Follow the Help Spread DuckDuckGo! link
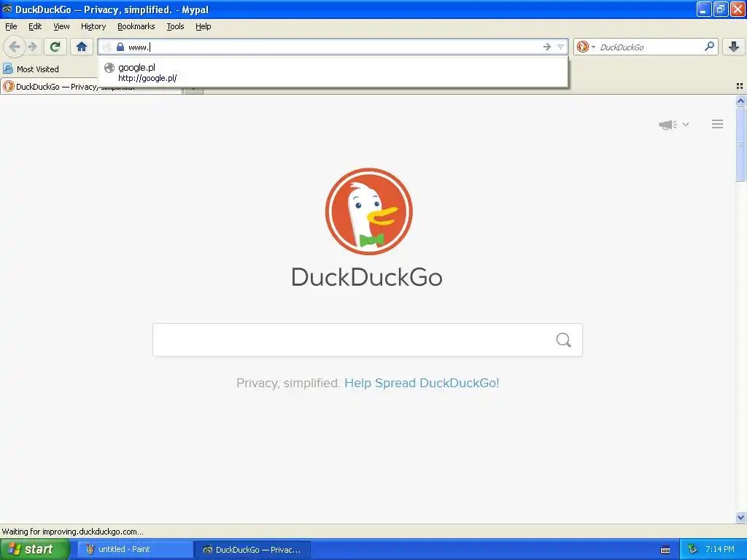Image resolution: width=747 pixels, height=560 pixels. 422,383
